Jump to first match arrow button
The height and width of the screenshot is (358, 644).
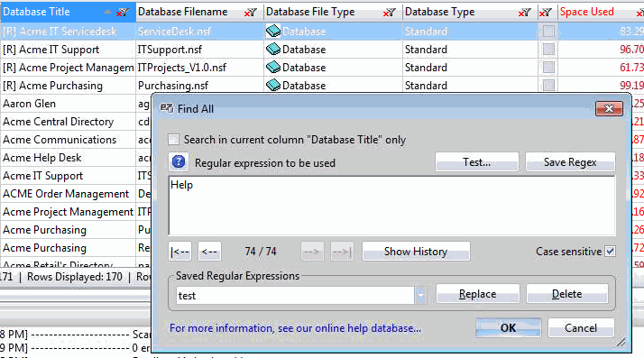coord(179,252)
